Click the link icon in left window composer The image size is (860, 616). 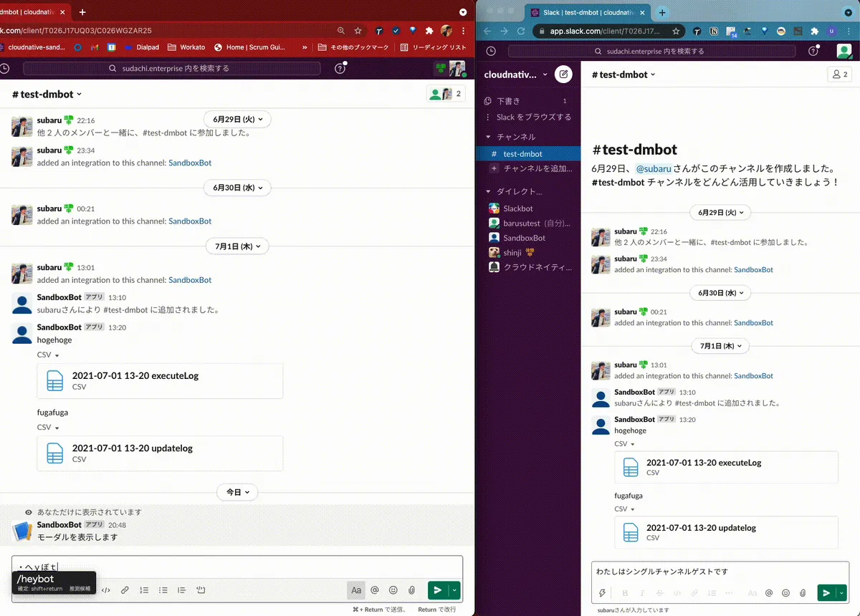(125, 590)
